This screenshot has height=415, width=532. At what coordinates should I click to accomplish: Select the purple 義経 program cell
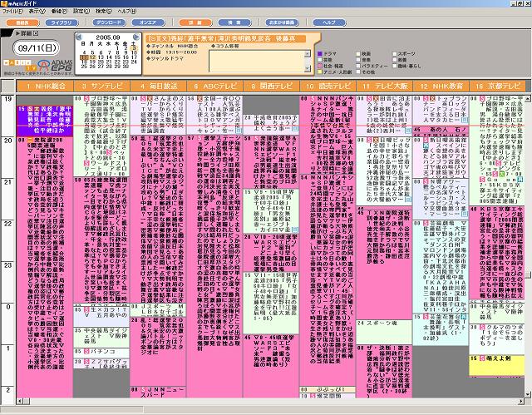(x=45, y=121)
